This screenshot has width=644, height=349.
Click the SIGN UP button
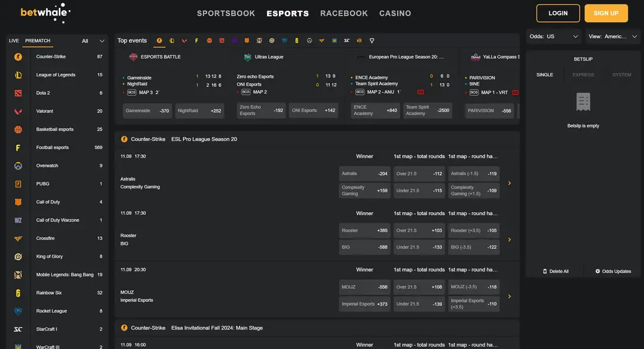(606, 13)
